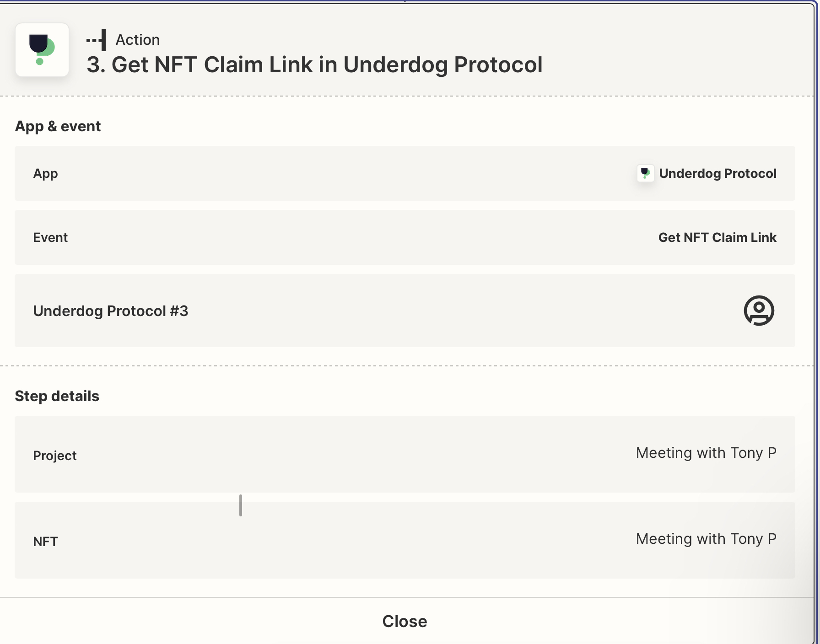
Task: Click the "Step details" section heading
Action: click(57, 396)
